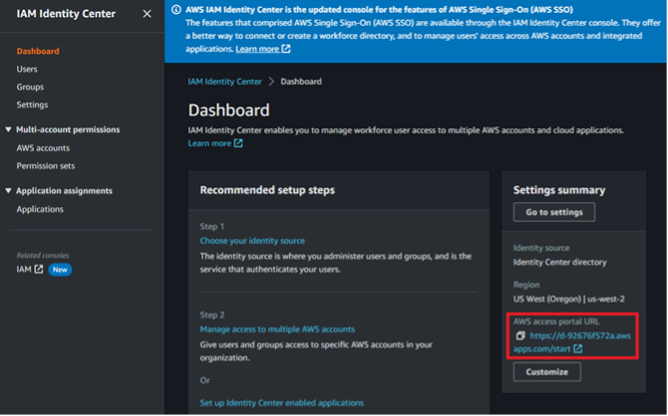
Task: Copy the AWS access portal URL
Action: (520, 336)
